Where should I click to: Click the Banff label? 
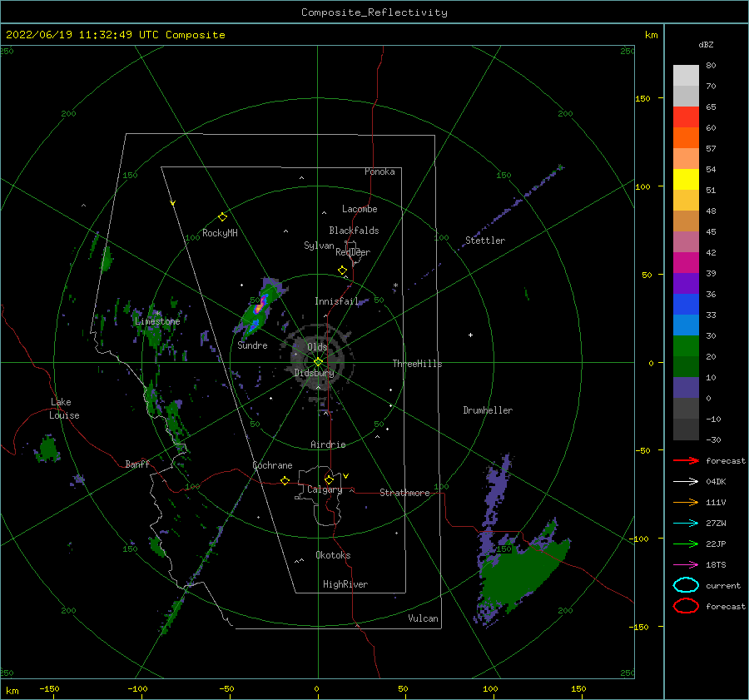(137, 464)
